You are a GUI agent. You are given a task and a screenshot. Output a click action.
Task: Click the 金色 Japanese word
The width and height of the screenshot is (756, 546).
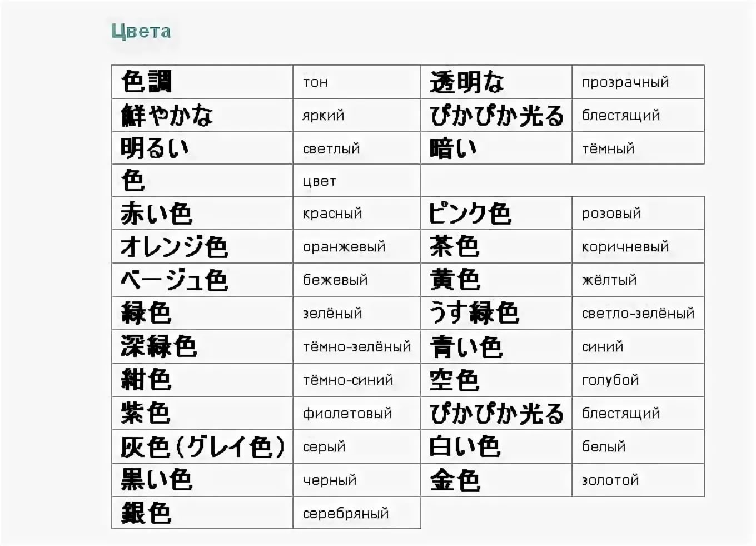point(455,480)
